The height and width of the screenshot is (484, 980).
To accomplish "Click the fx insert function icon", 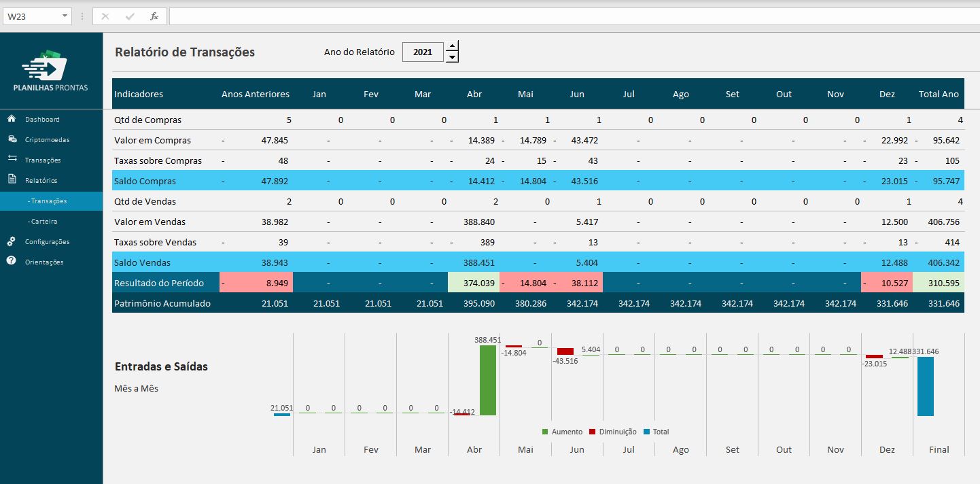I will (153, 16).
